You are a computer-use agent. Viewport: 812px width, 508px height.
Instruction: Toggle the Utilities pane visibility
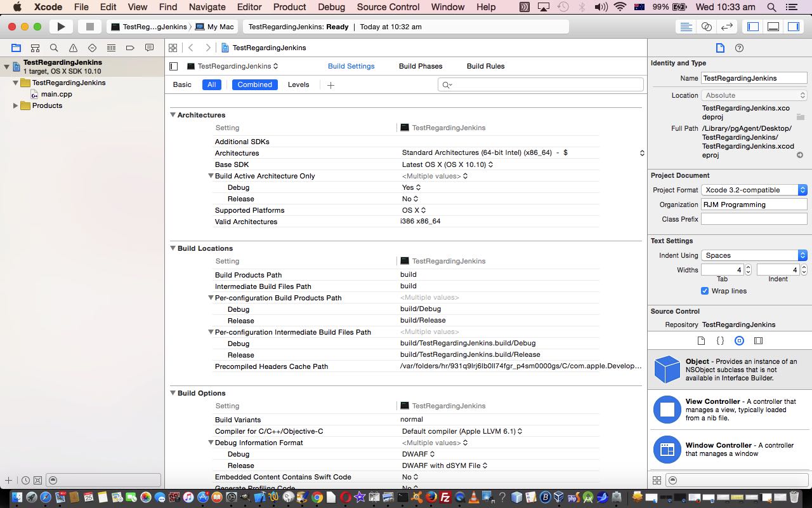coord(794,27)
